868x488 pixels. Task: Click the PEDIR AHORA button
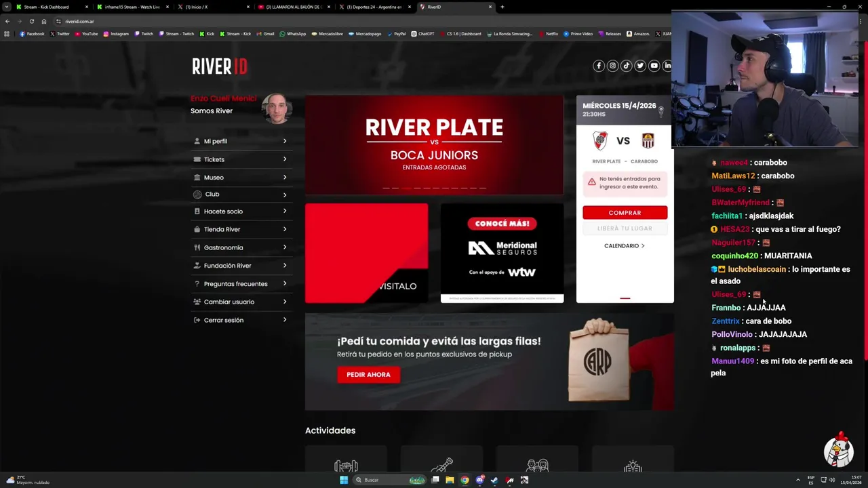(x=368, y=375)
